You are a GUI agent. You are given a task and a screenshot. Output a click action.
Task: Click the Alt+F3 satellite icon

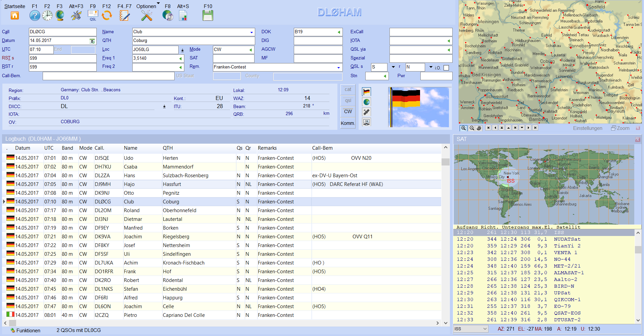tap(76, 15)
